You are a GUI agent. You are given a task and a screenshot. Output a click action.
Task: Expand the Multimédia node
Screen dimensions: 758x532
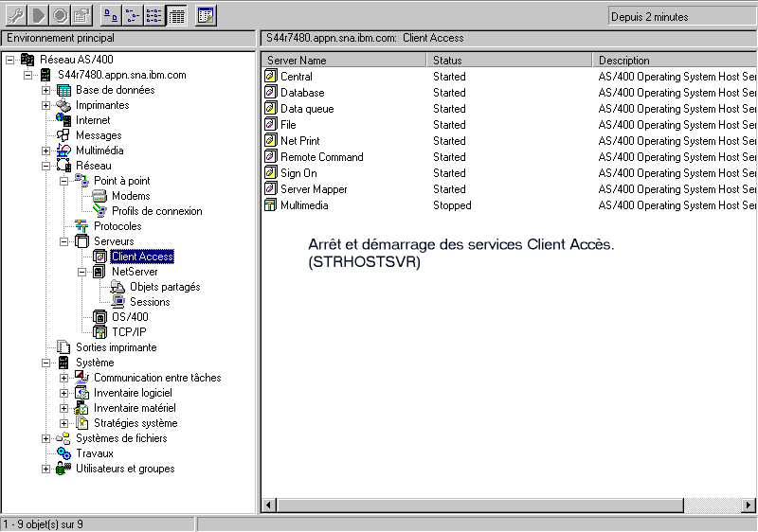45,151
